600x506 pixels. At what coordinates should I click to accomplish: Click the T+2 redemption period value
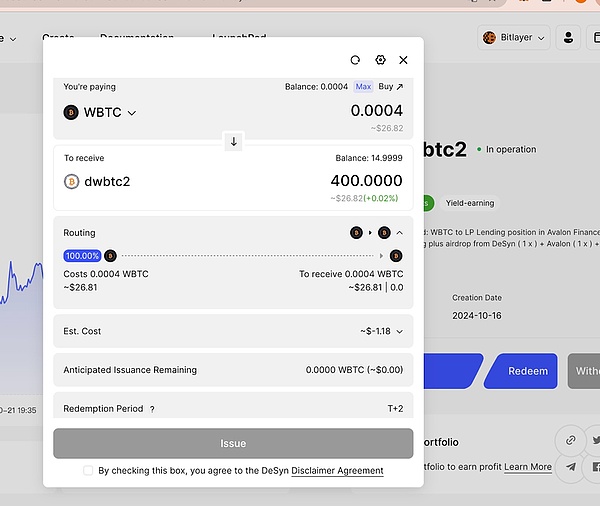tap(395, 409)
